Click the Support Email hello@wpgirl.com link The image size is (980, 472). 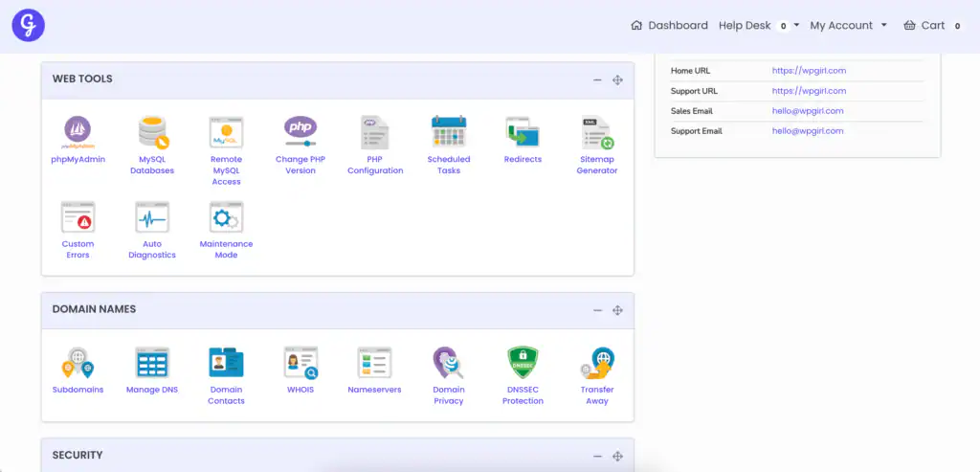(x=808, y=130)
